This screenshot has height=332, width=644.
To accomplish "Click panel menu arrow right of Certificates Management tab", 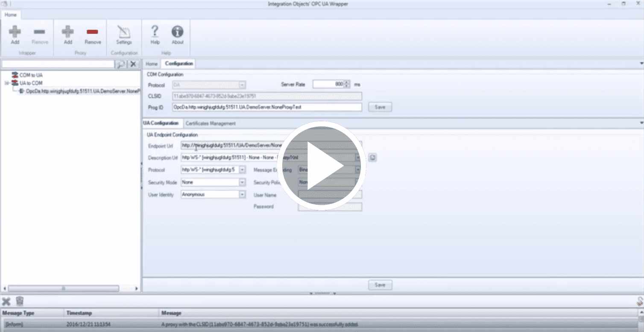I will coord(641,123).
